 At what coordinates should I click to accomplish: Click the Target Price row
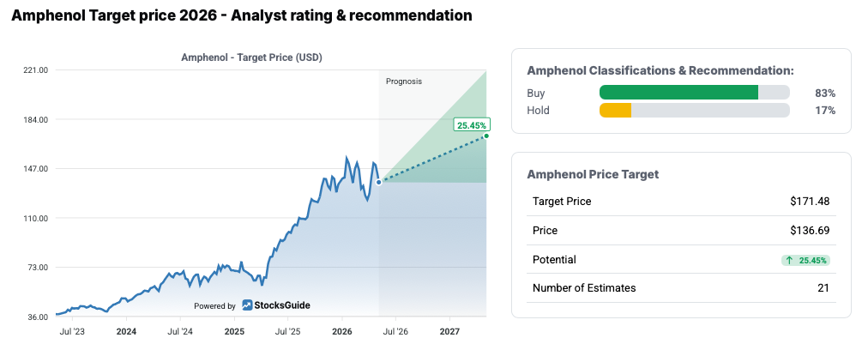(681, 202)
